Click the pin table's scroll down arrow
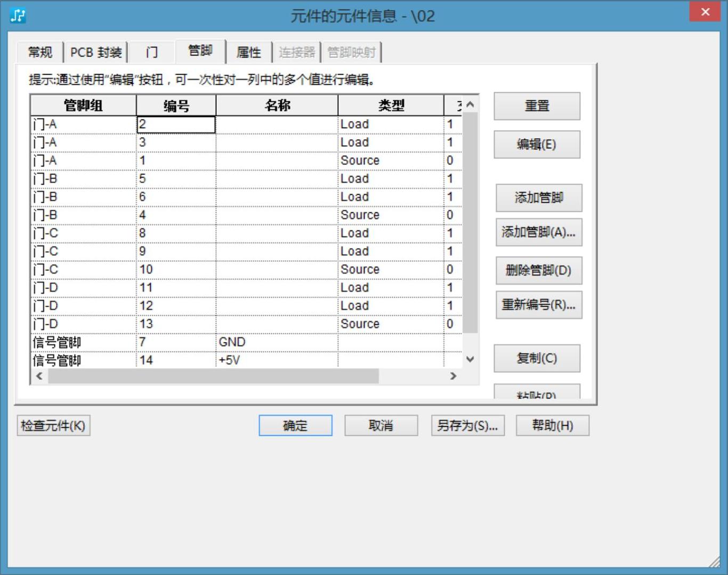The image size is (728, 575). coord(470,359)
